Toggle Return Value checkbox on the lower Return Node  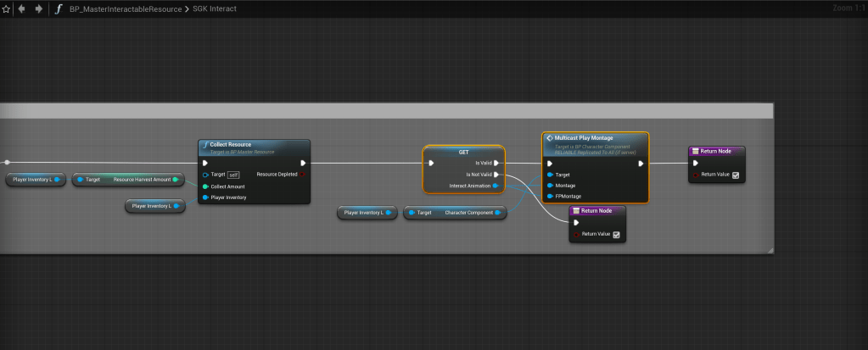[x=617, y=235]
